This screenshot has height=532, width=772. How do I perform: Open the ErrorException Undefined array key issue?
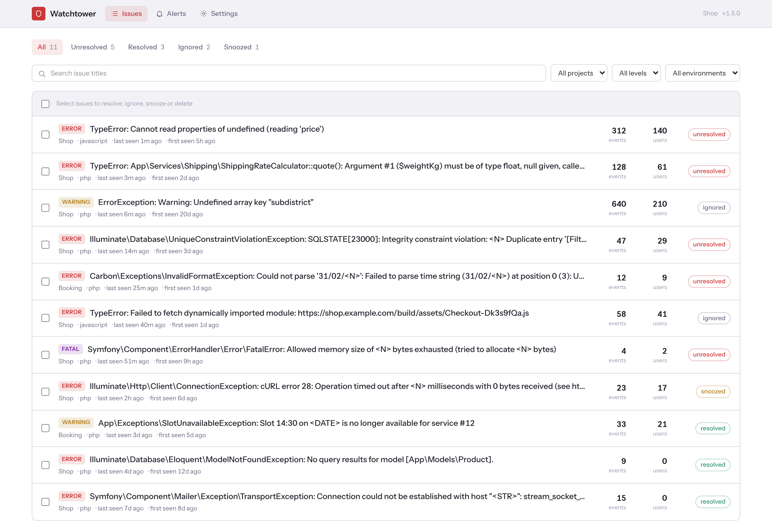pyautogui.click(x=205, y=202)
